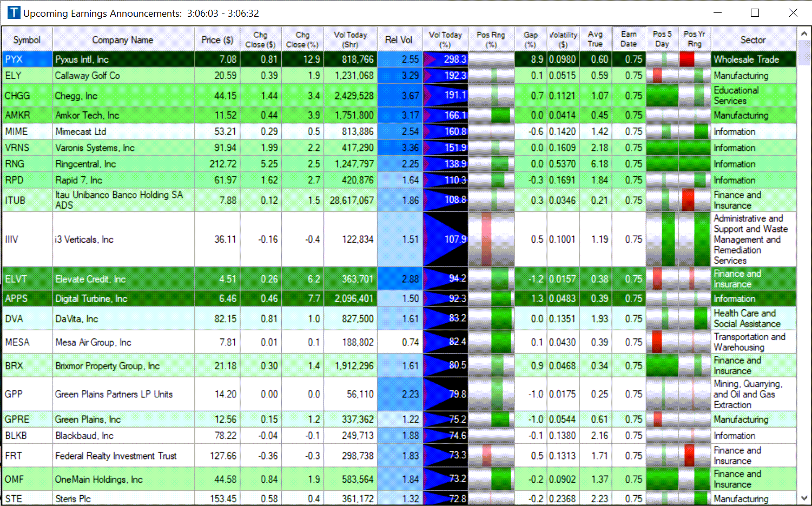Select the BLKB symbol cell

click(x=27, y=436)
